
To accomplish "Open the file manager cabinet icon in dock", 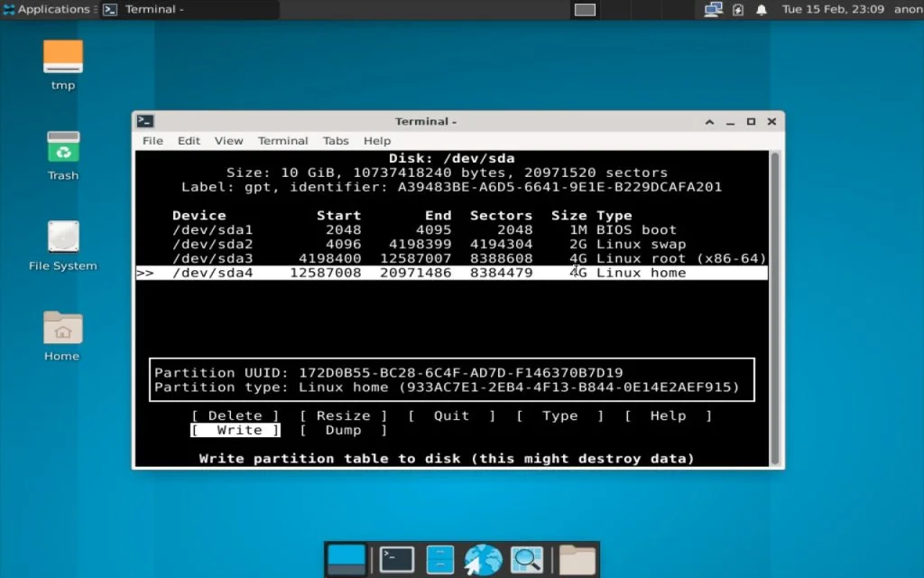I will [x=439, y=558].
